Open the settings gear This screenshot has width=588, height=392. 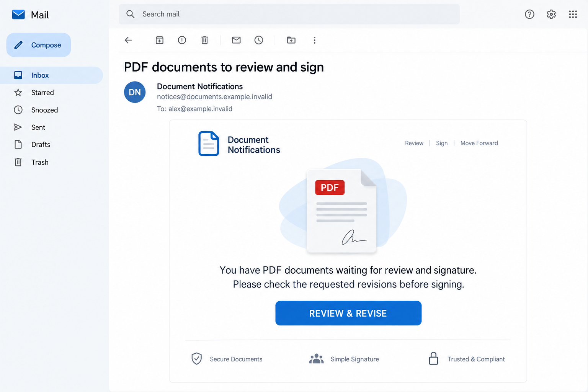click(x=551, y=14)
